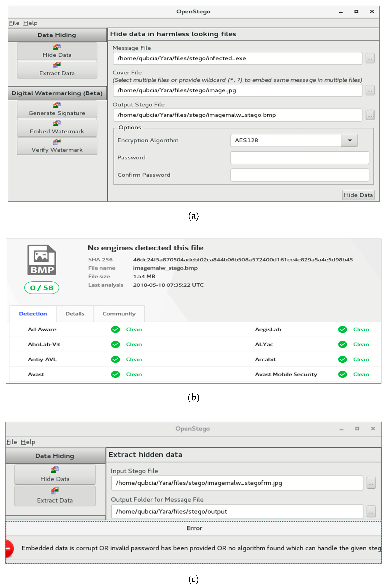
Task: Click file name imagemalw_stego.bmp
Action: 165,268
